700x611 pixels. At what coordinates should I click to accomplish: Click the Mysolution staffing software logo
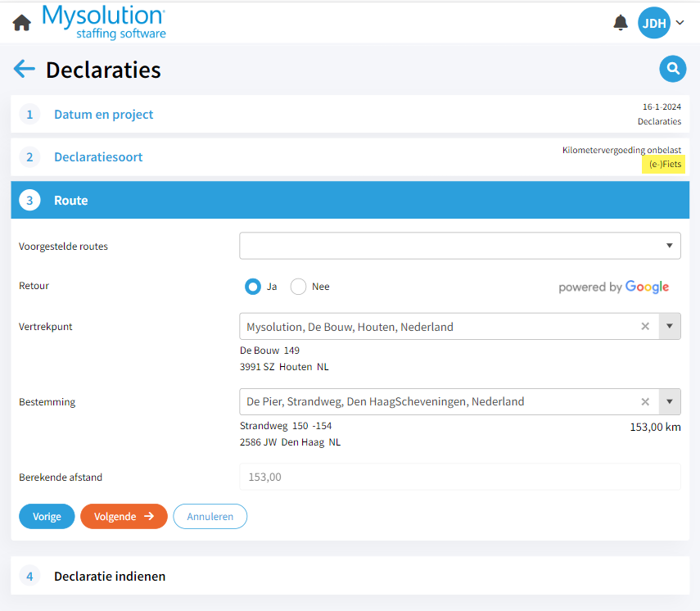tap(103, 21)
